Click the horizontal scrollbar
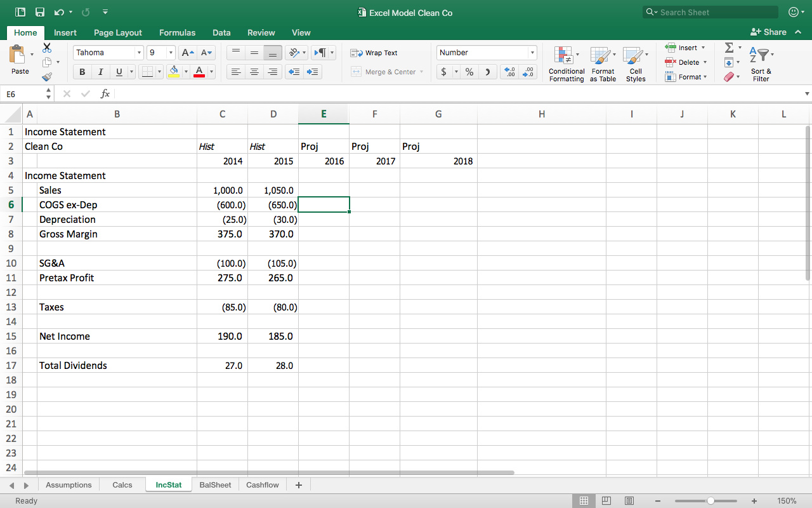The image size is (812, 508). tap(268, 473)
